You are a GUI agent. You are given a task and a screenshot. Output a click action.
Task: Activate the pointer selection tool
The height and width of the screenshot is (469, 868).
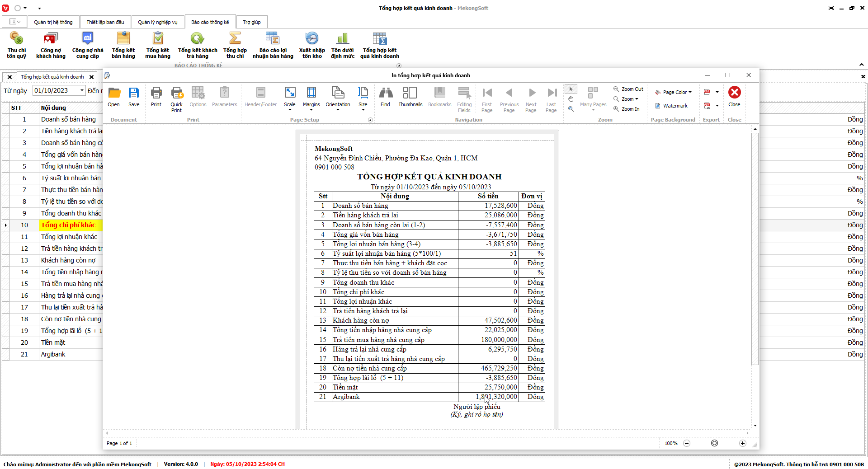pos(571,89)
